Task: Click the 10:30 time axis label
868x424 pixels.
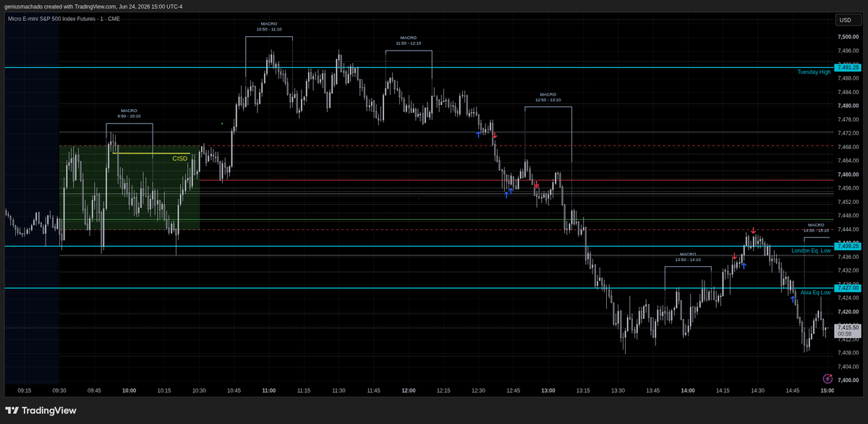Action: [199, 391]
